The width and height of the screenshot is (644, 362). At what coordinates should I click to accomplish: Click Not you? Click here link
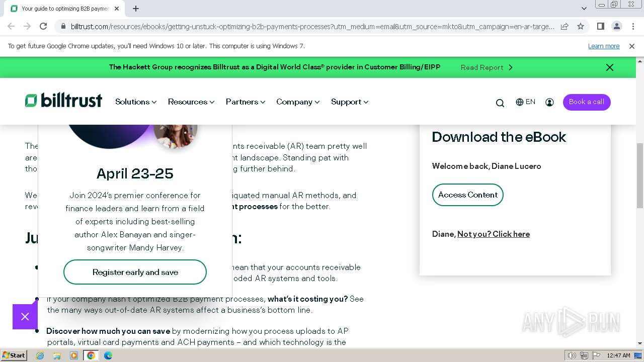(494, 234)
